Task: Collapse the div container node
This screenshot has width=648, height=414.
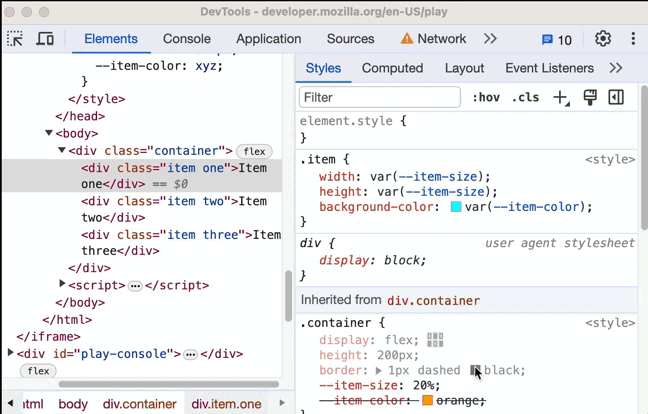Action: (62, 150)
